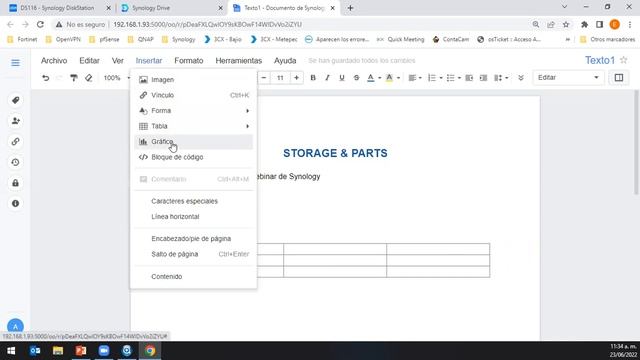Image resolution: width=640 pixels, height=360 pixels.
Task: Expand the Forma submenu
Action: coord(193,111)
